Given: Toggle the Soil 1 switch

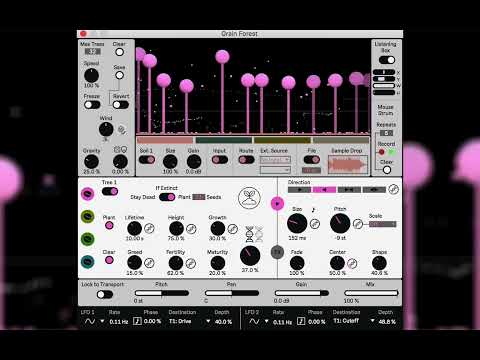Looking at the screenshot, I should click(x=147, y=160).
